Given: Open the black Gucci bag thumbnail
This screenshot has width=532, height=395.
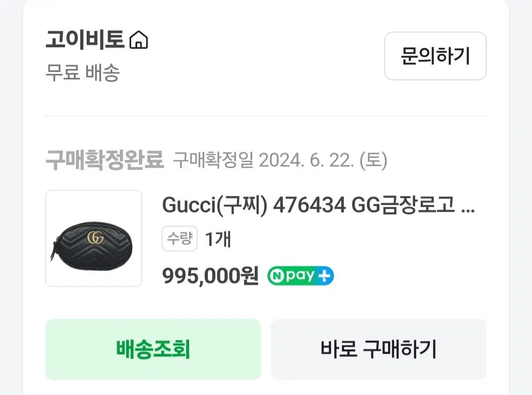Looking at the screenshot, I should (94, 238).
